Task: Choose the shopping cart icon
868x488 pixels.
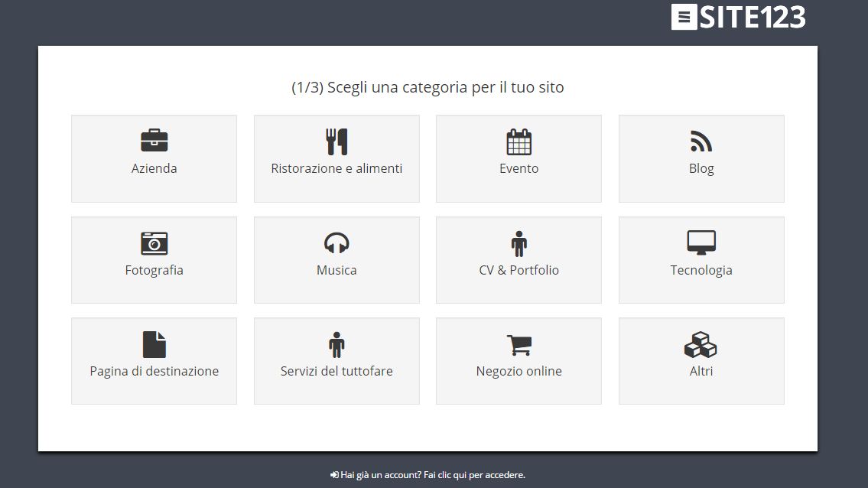Action: [x=519, y=345]
